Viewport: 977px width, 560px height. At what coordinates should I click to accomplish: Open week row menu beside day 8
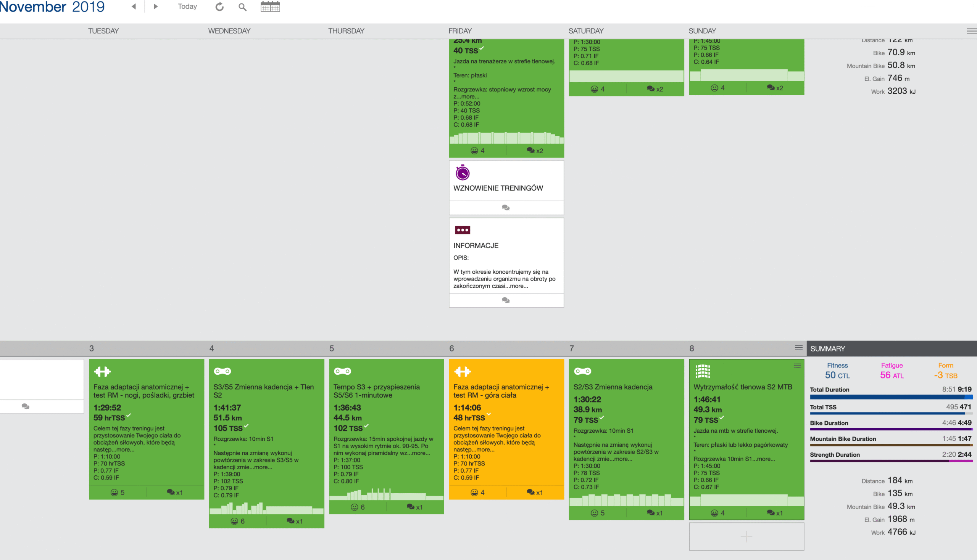(799, 348)
